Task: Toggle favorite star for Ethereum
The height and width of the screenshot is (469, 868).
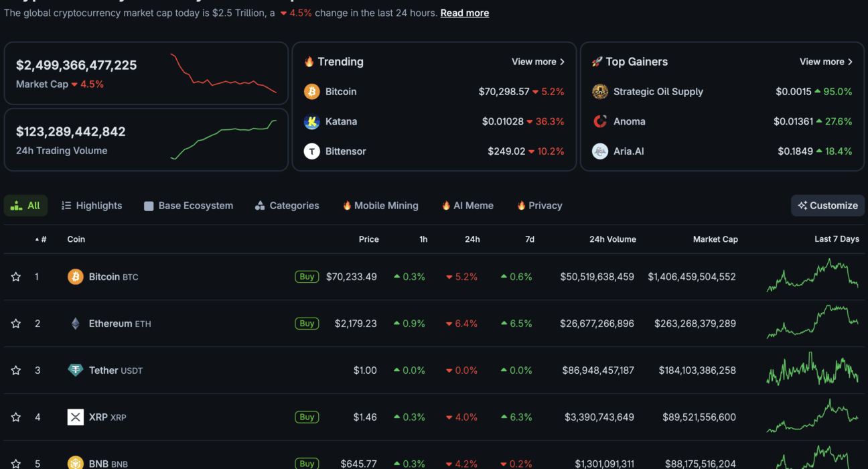Action: click(x=16, y=324)
